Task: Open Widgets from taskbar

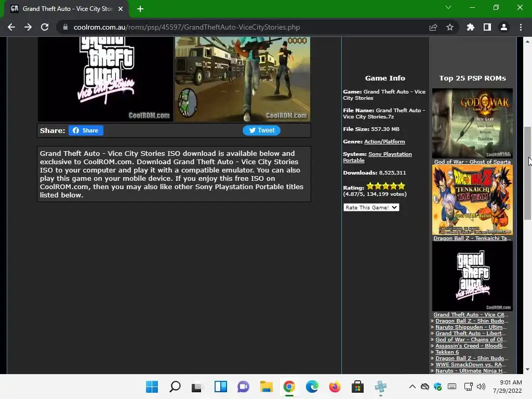Action: tap(220, 387)
